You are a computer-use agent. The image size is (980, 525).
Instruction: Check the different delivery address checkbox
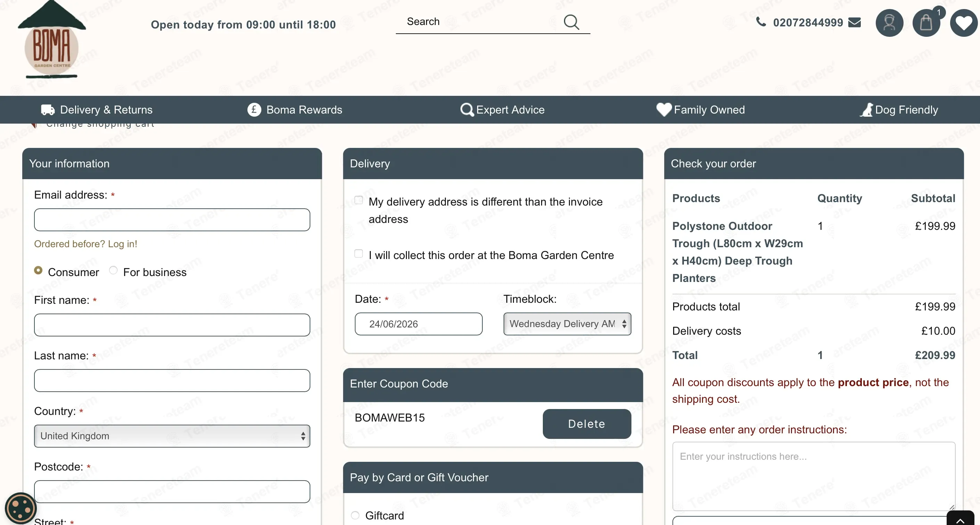pos(358,200)
